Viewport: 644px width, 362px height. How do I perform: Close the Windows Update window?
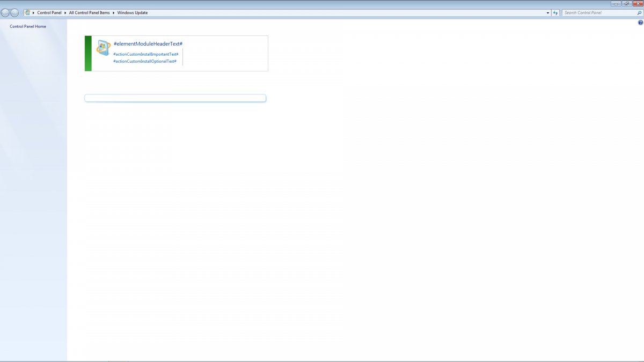[x=638, y=3]
